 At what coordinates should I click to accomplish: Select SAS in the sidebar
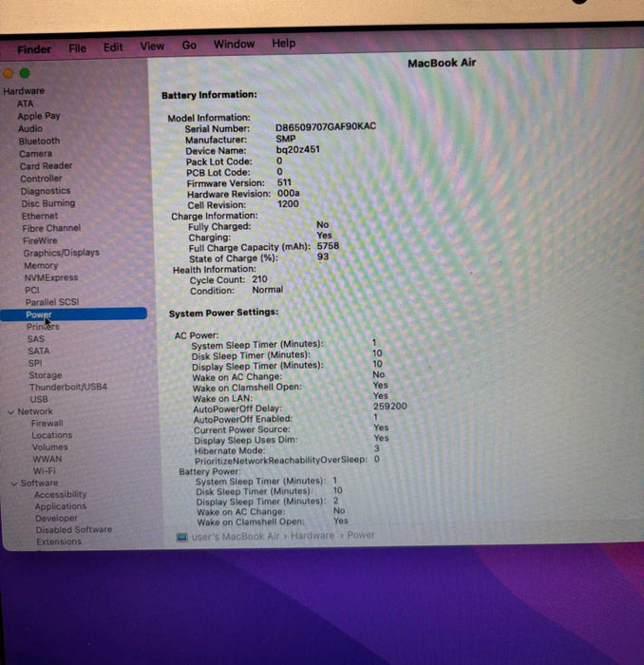35,339
